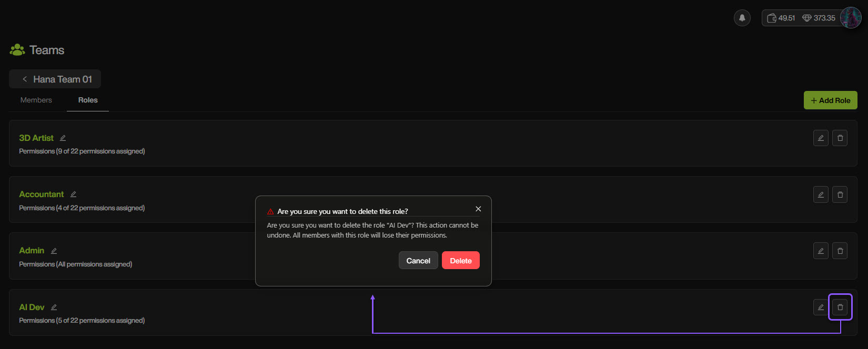Click the Admin role trash icon
The height and width of the screenshot is (349, 868).
pyautogui.click(x=840, y=251)
